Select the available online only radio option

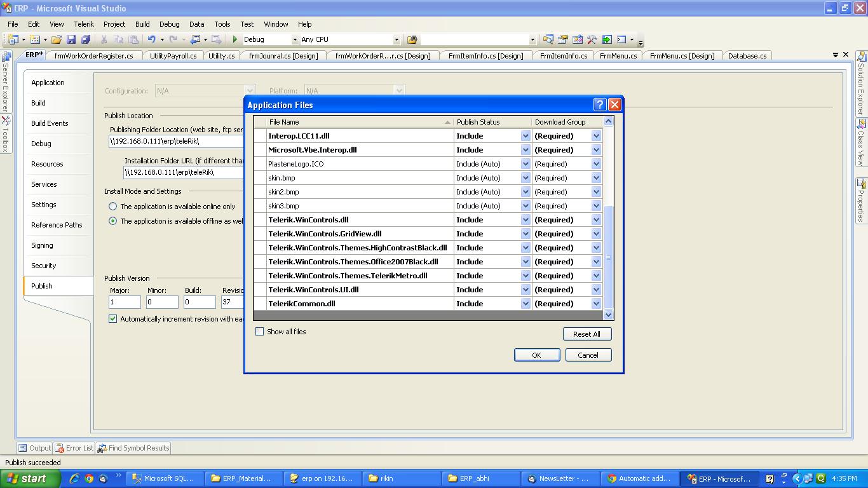click(x=112, y=207)
